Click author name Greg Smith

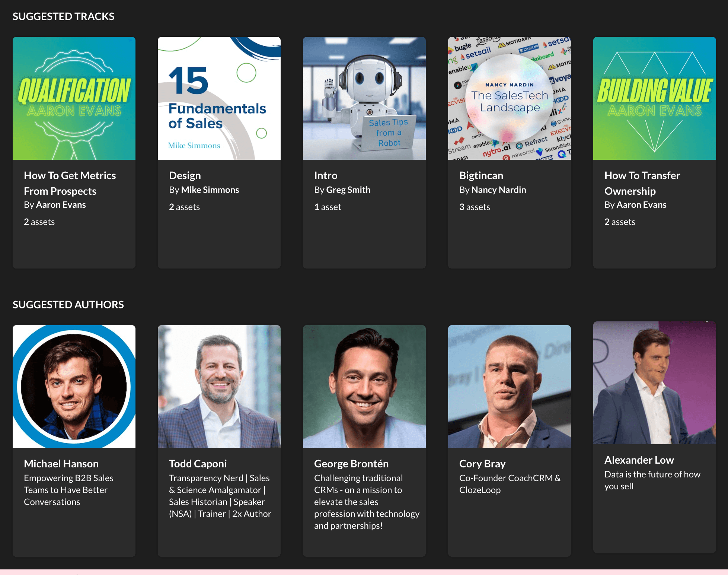point(348,190)
